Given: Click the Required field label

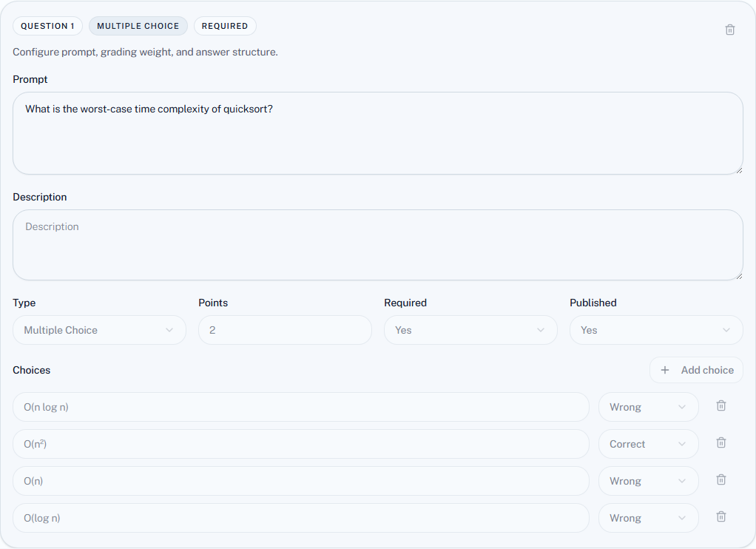Looking at the screenshot, I should (405, 303).
